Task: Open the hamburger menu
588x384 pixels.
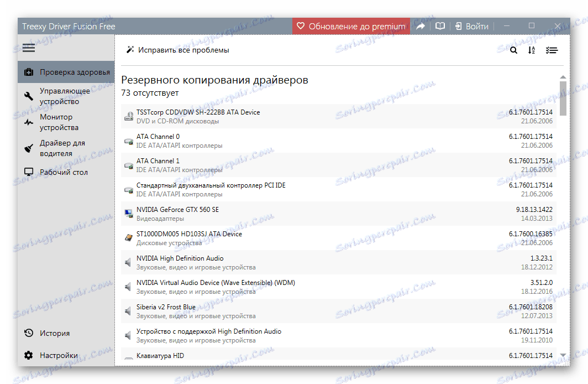Action: 28,48
